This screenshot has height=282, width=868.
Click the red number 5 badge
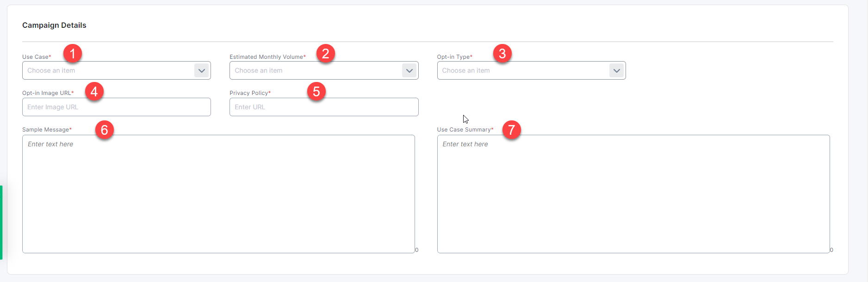pos(316,92)
